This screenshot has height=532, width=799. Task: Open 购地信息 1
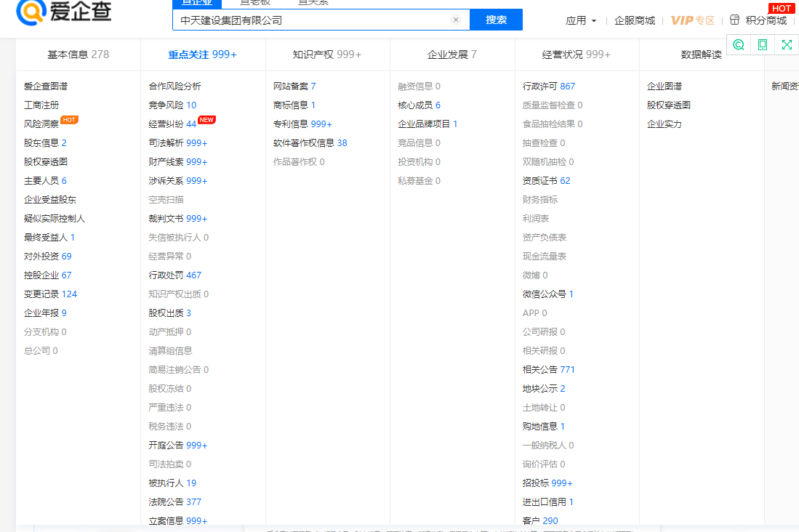[543, 425]
